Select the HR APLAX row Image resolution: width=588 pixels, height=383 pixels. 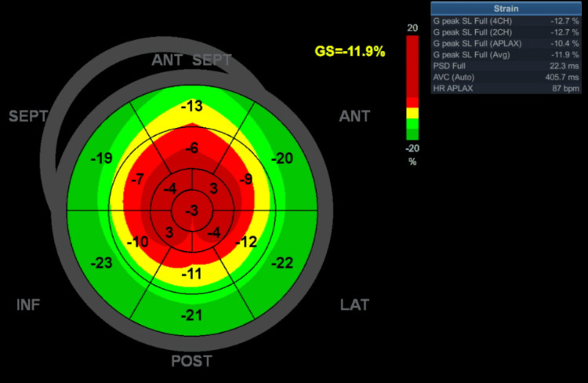(506, 89)
